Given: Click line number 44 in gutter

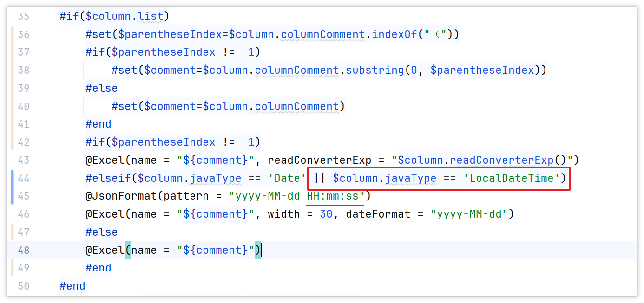Looking at the screenshot, I should point(24,178).
